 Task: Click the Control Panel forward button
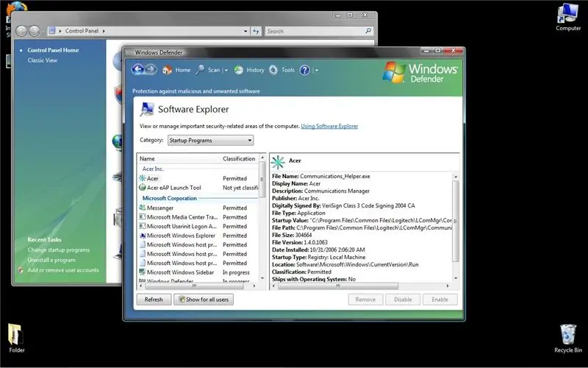coord(34,31)
